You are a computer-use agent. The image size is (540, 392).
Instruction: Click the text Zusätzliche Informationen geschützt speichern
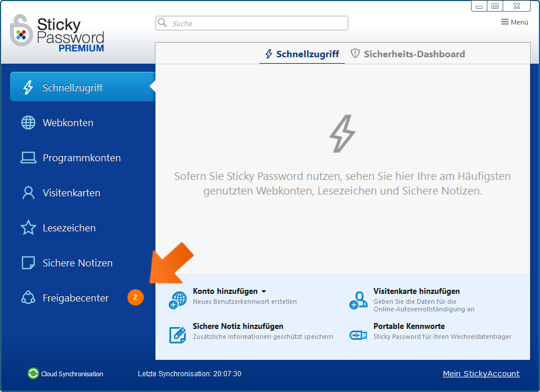click(263, 337)
